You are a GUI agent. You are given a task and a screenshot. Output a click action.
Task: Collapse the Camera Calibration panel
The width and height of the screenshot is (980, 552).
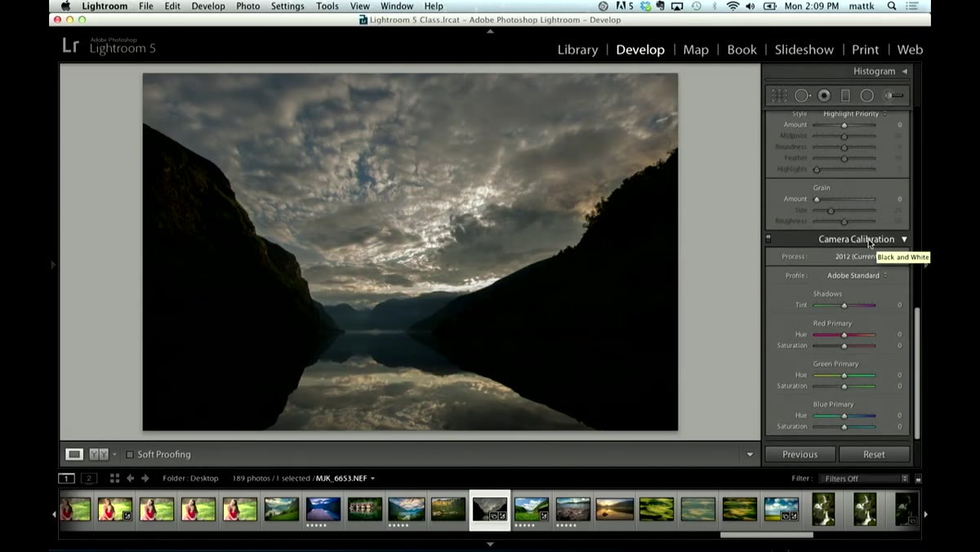pos(904,239)
